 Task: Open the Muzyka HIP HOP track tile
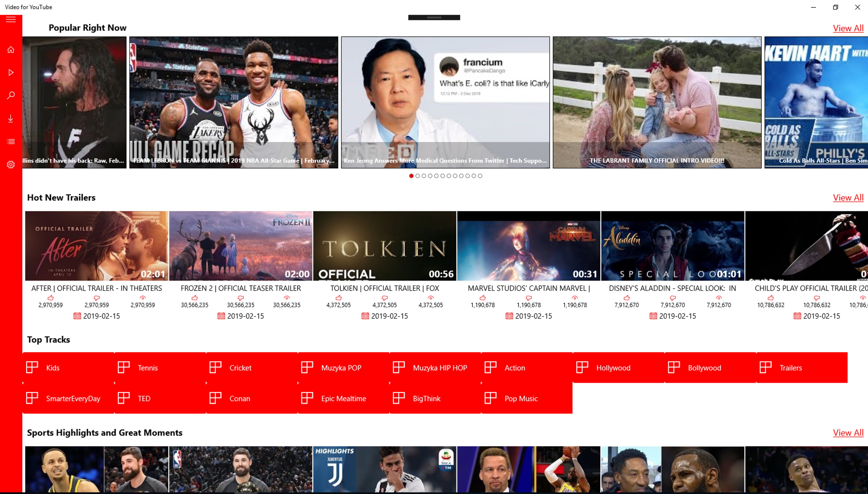pyautogui.click(x=435, y=368)
